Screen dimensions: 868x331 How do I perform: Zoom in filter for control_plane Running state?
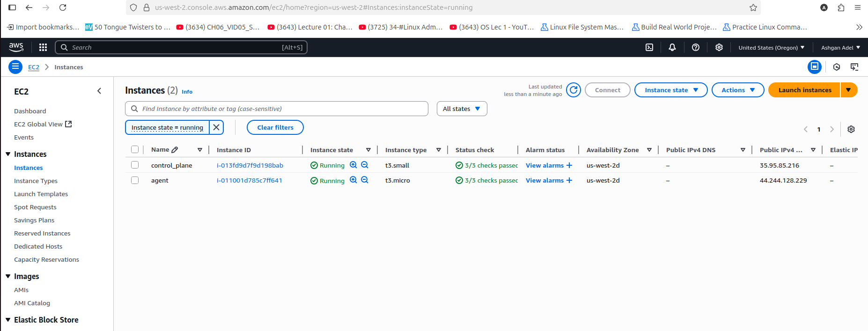point(353,165)
